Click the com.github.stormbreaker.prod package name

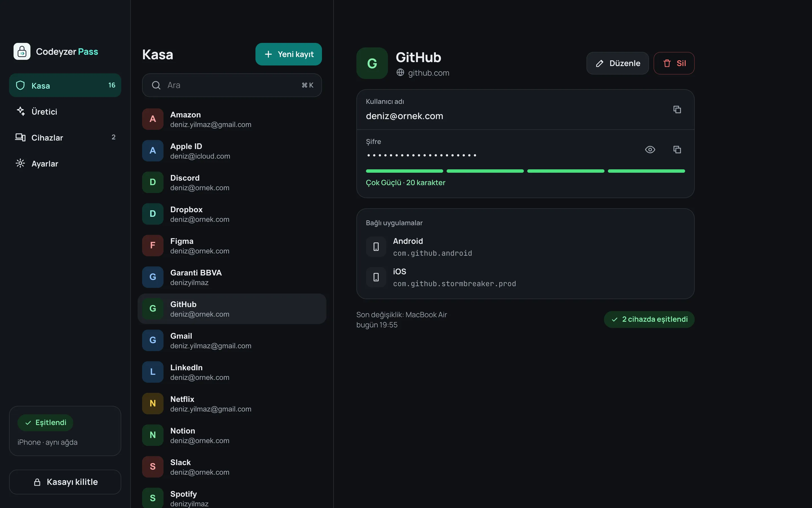tap(454, 284)
